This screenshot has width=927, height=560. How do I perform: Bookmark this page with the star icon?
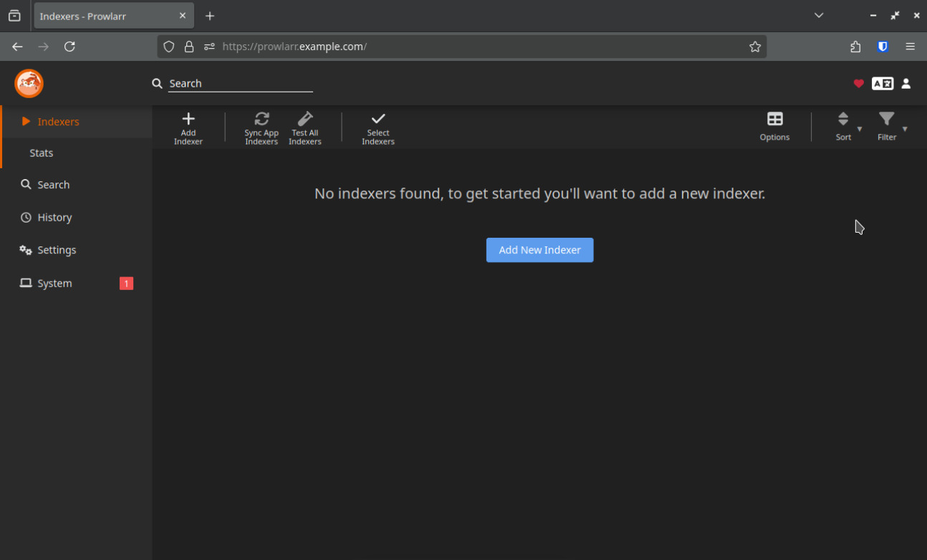[755, 47]
